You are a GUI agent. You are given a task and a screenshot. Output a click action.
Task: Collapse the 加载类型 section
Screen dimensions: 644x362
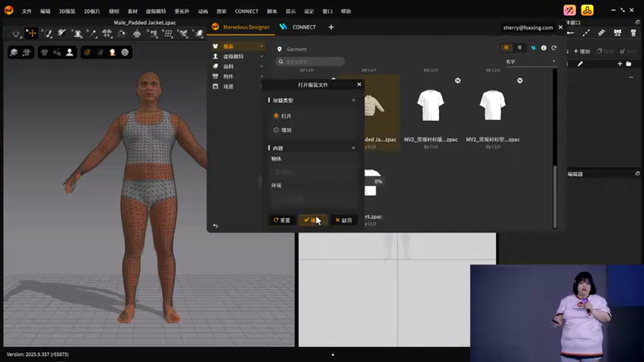[353, 101]
